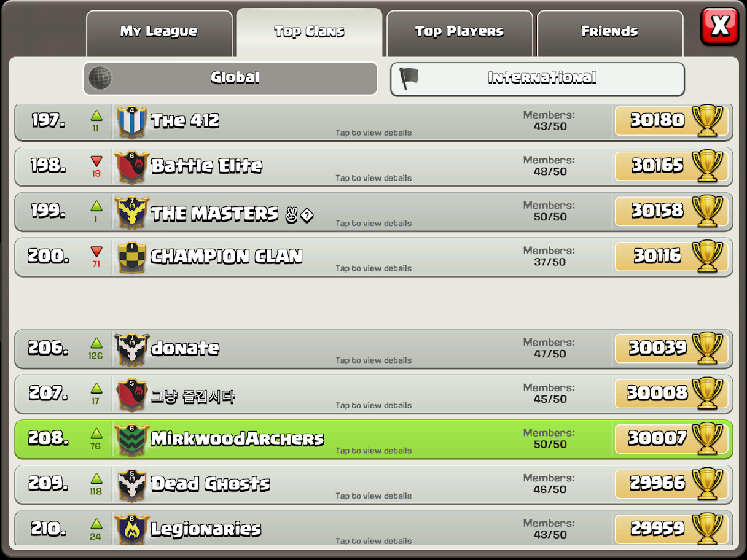Switch to the Friends tab
The image size is (747, 560).
[x=610, y=33]
